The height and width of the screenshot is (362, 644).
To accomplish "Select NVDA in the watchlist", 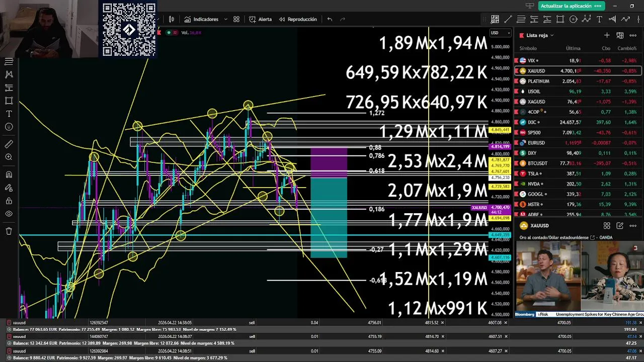I will tap(578, 184).
